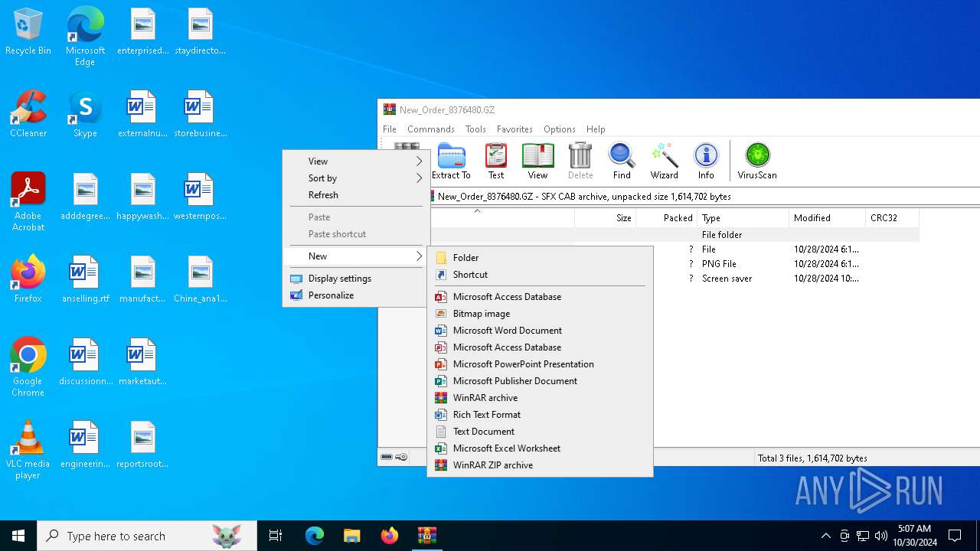The width and height of the screenshot is (980, 551).
Task: Open the Google Chrome desktop shortcut
Action: 28,367
